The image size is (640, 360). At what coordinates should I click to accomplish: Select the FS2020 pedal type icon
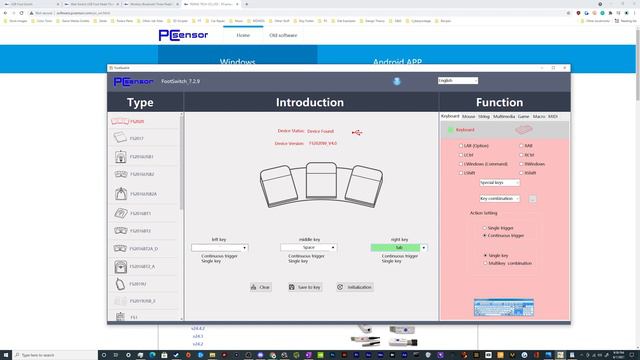[x=120, y=121]
